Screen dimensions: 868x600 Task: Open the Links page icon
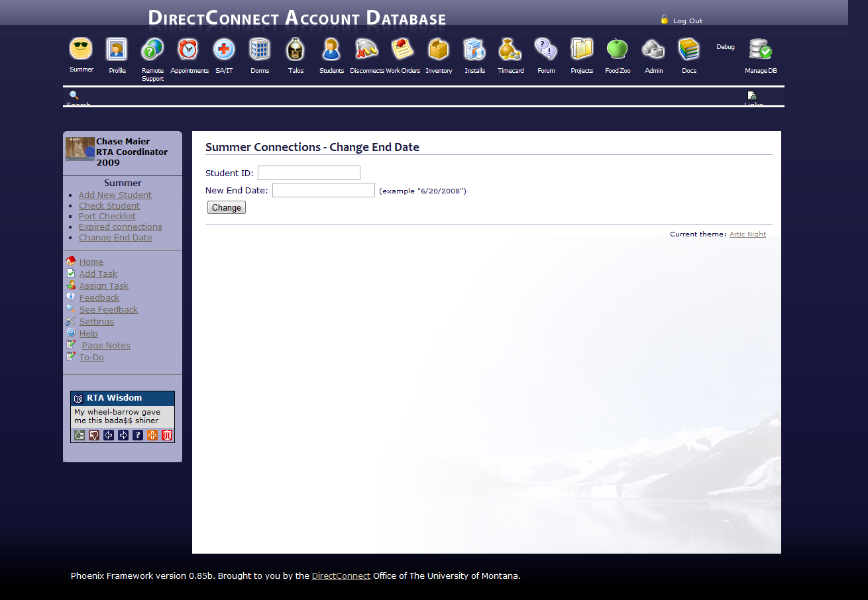752,95
